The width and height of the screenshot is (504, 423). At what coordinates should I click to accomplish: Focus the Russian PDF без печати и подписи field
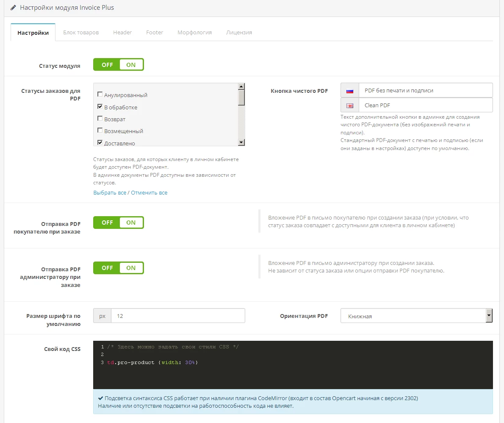click(x=426, y=90)
